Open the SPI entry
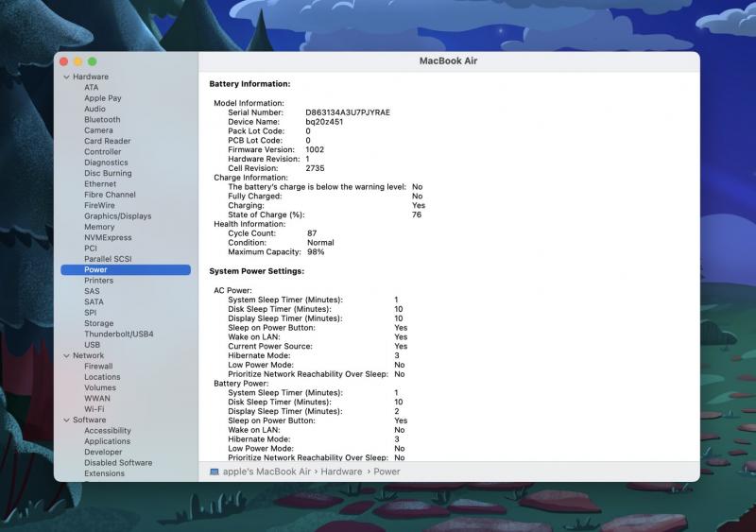This screenshot has height=532, width=756. 90,313
